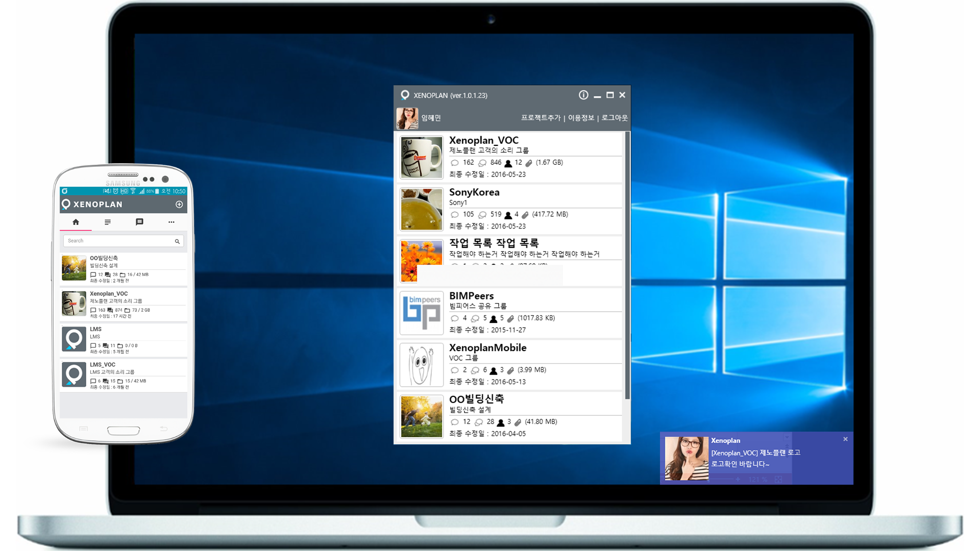Tap the comment icon beside 163 on phone
980x551 pixels.
pyautogui.click(x=93, y=310)
